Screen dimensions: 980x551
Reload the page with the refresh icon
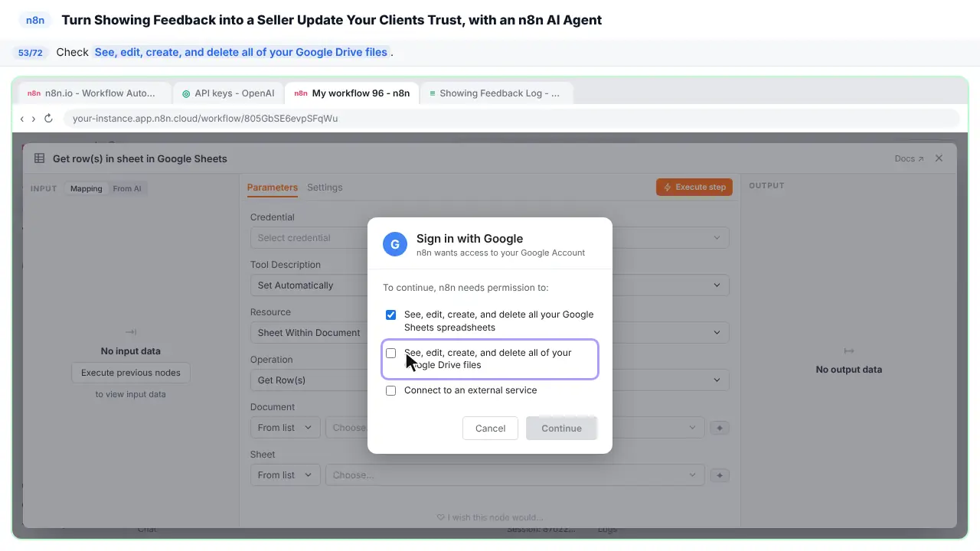pyautogui.click(x=48, y=119)
